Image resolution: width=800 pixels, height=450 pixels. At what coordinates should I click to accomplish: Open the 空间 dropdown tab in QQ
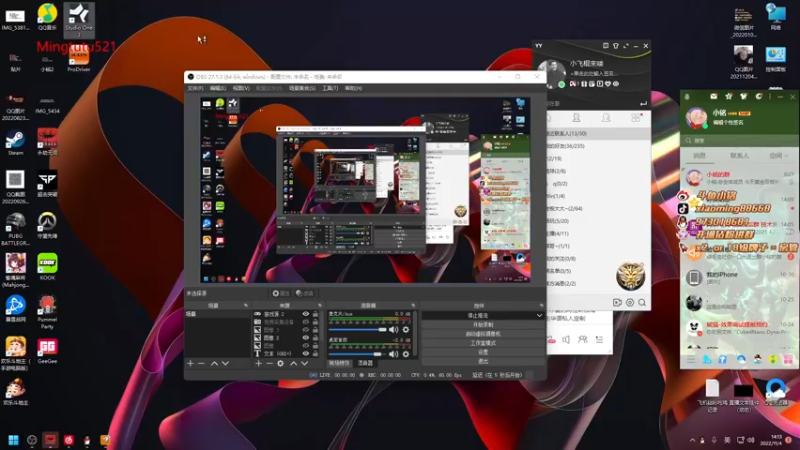pyautogui.click(x=779, y=156)
